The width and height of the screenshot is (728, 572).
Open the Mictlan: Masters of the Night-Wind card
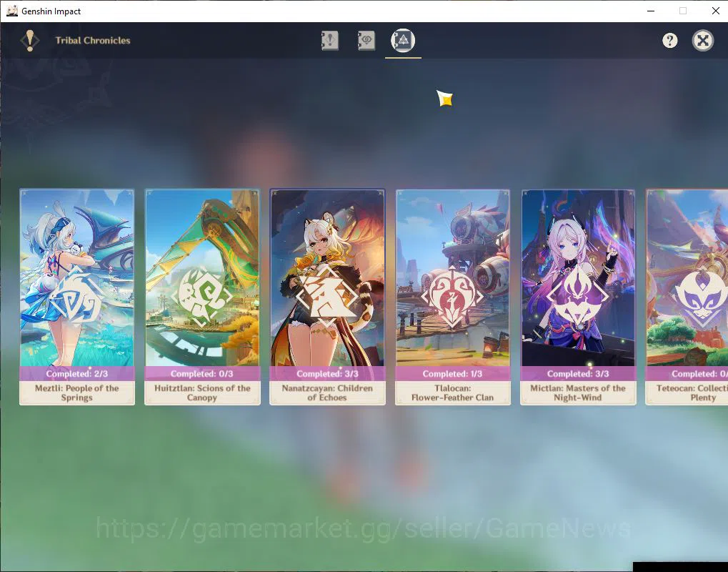(578, 297)
